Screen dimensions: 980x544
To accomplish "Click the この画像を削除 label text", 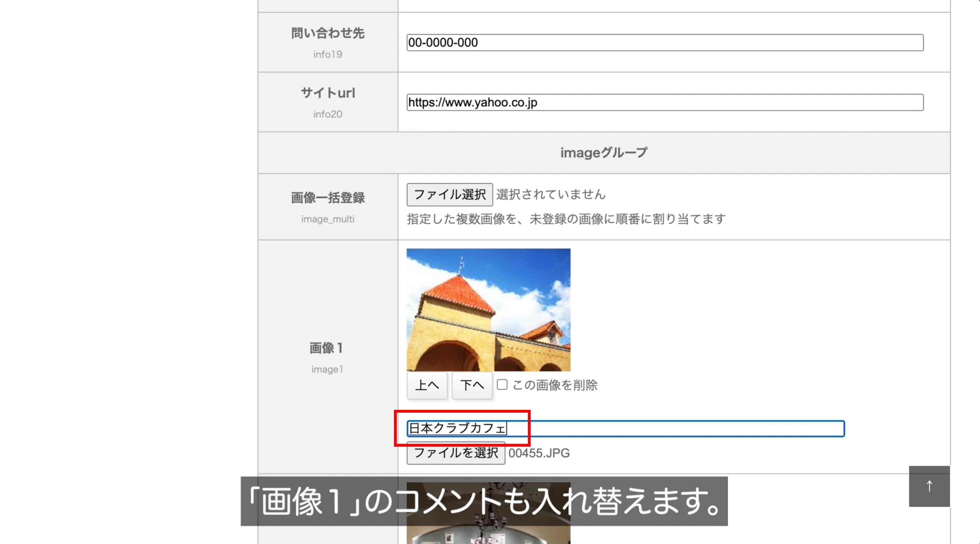I will point(555,385).
